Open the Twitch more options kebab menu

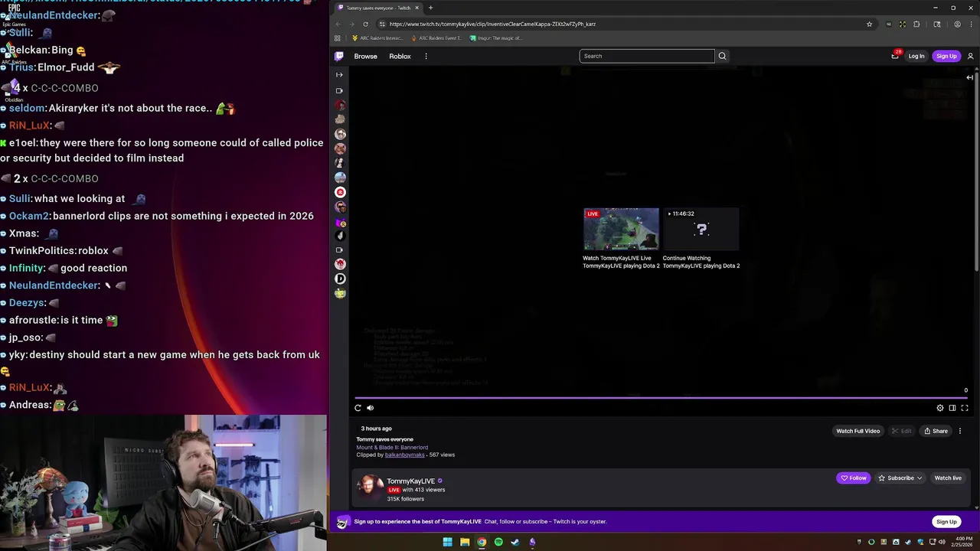point(426,56)
